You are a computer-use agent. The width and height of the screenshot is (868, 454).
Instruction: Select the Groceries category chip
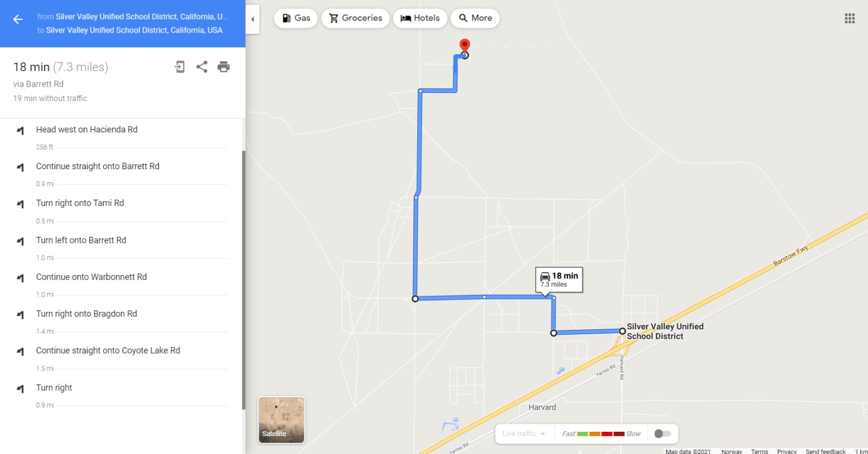[x=355, y=18]
